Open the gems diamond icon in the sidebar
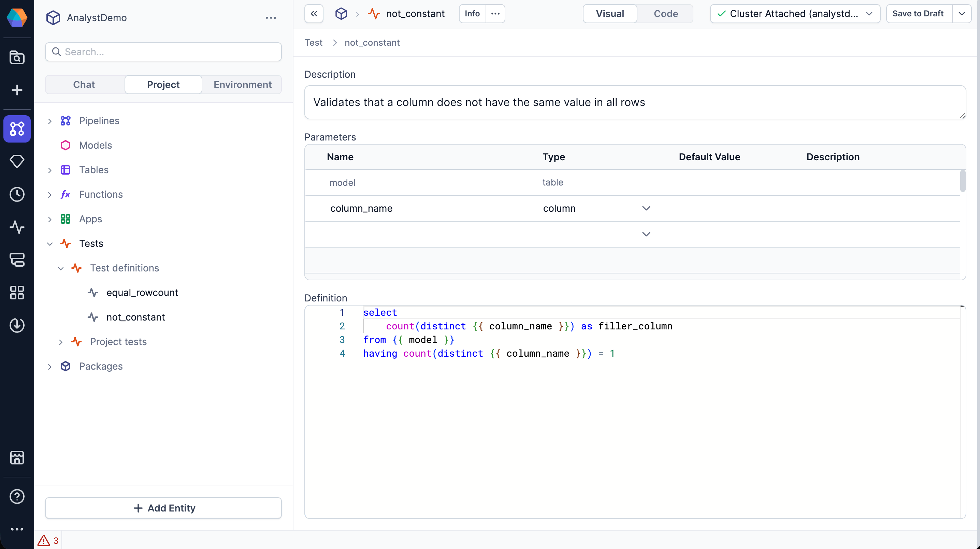This screenshot has width=980, height=549. [17, 162]
